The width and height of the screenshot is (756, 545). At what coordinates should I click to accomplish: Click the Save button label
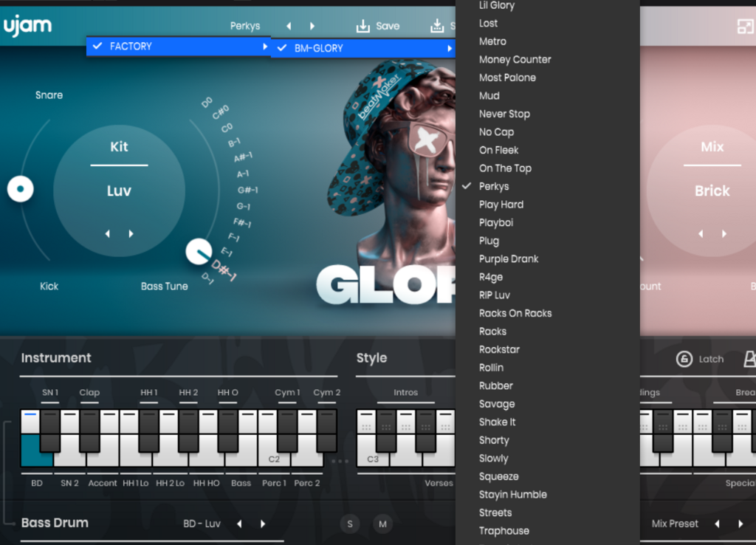[x=388, y=26]
